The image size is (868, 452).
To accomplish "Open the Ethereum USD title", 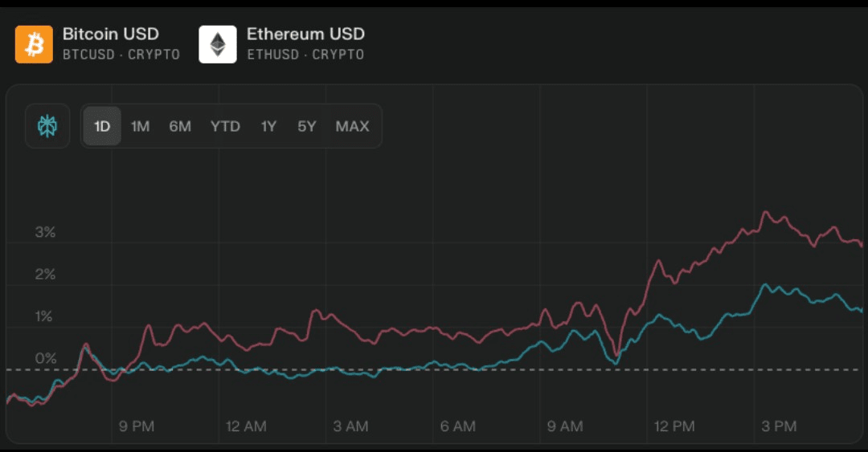I will click(x=305, y=34).
